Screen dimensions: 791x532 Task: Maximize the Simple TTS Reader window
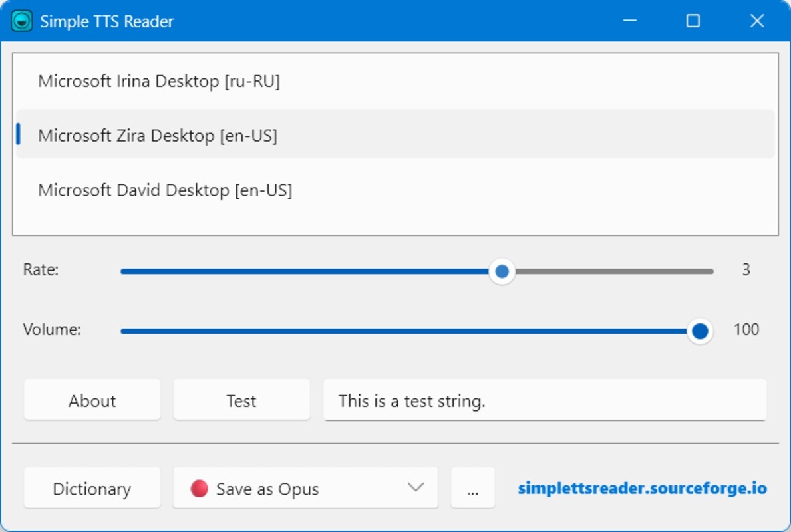693,21
